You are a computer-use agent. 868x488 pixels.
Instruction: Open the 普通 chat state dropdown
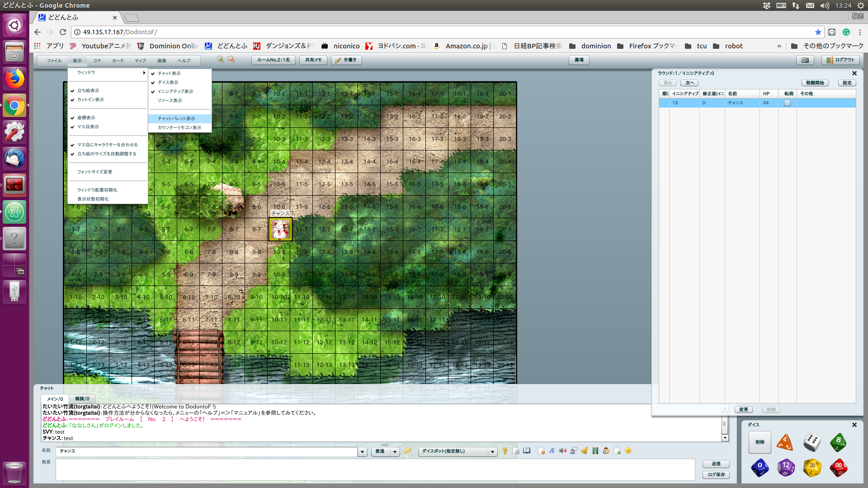click(395, 452)
